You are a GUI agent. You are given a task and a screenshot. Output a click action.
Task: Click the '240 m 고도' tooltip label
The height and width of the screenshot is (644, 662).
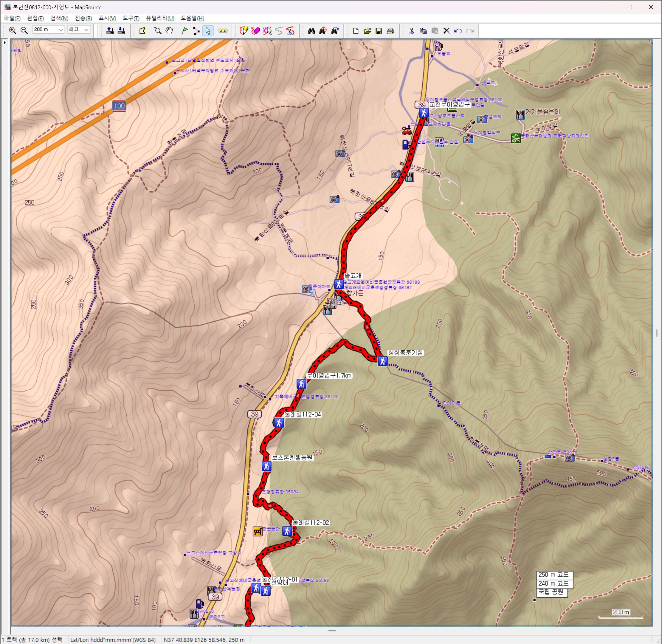click(x=554, y=583)
